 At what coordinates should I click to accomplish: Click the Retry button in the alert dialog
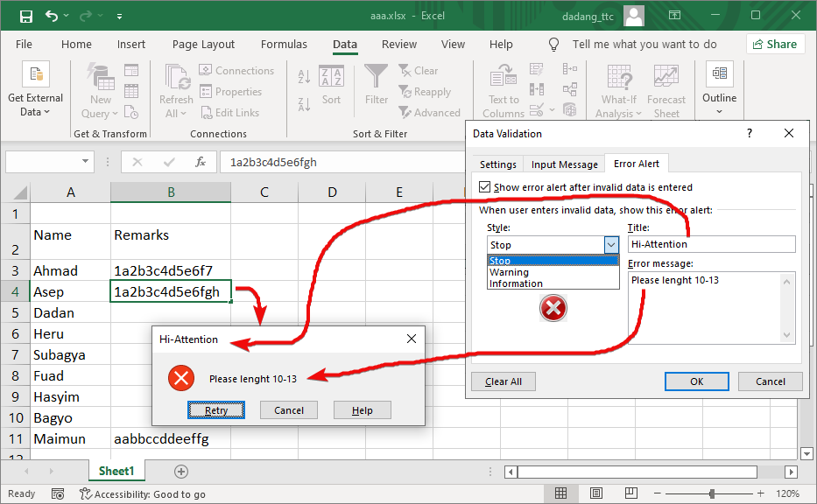(216, 409)
